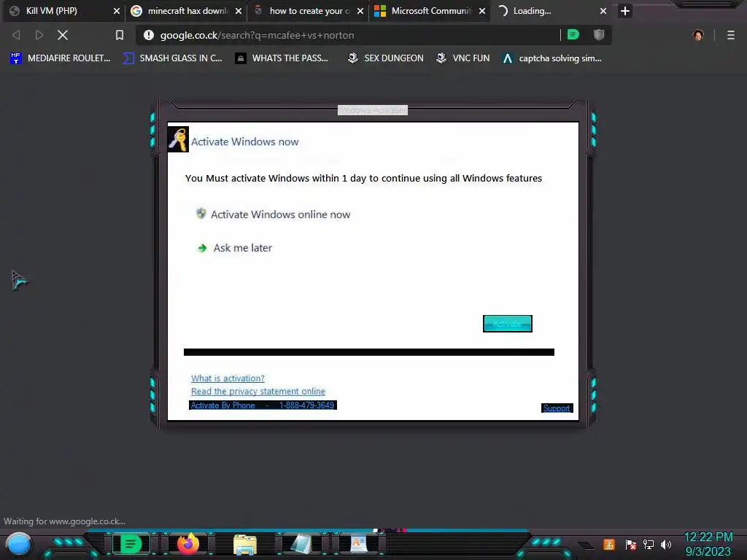
Task: Open Read the privacy statement online link
Action: point(258,391)
